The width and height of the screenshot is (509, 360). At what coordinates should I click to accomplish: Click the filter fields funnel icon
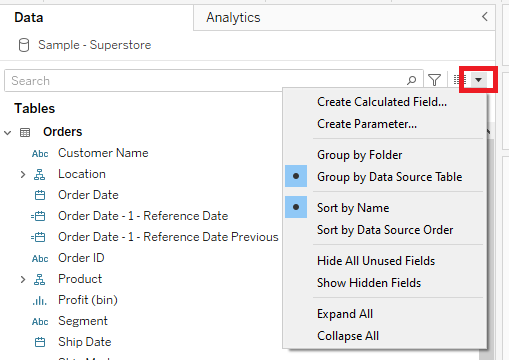pyautogui.click(x=434, y=80)
